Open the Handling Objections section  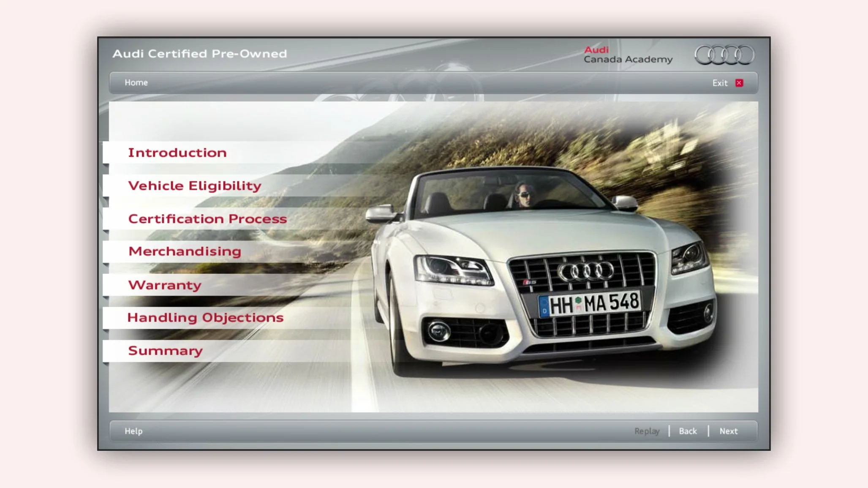[x=206, y=317]
